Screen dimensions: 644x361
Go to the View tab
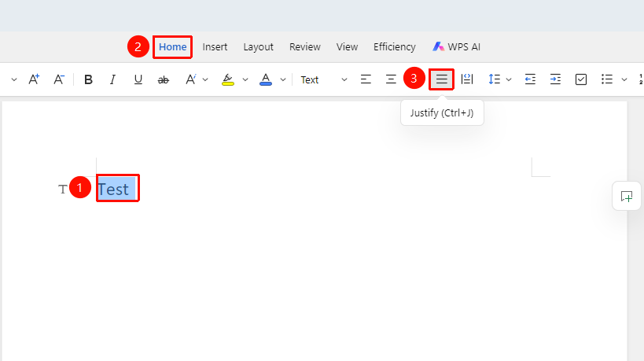[347, 47]
